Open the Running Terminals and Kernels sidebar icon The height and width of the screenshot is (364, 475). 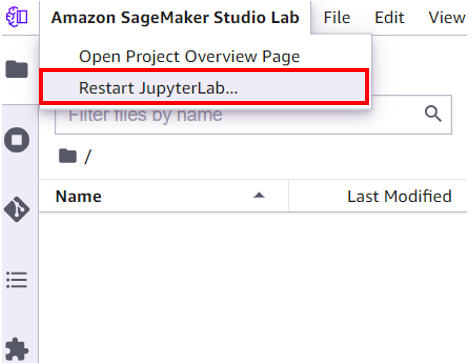(x=17, y=140)
